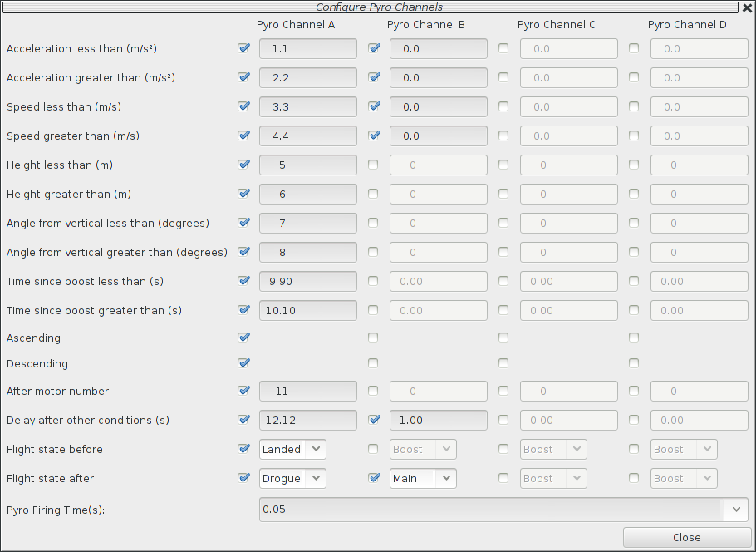The height and width of the screenshot is (552, 756).
Task: Uncheck Ascending for Pyro Channel A
Action: click(x=243, y=338)
